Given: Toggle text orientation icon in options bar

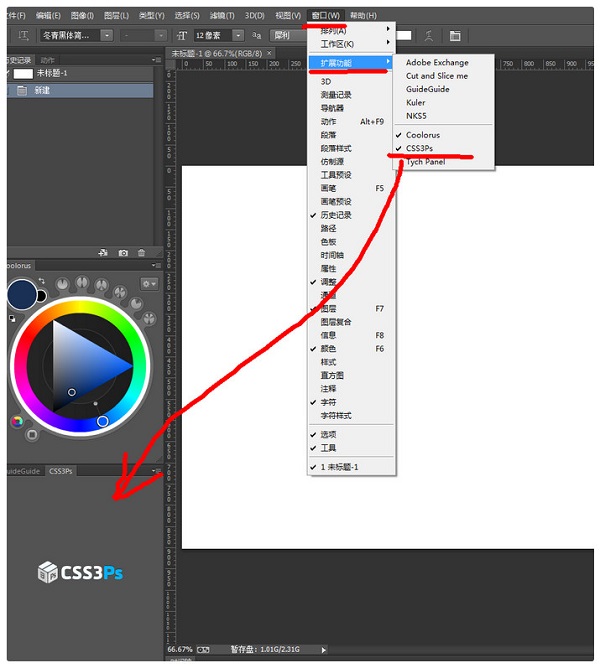Looking at the screenshot, I should click(23, 36).
